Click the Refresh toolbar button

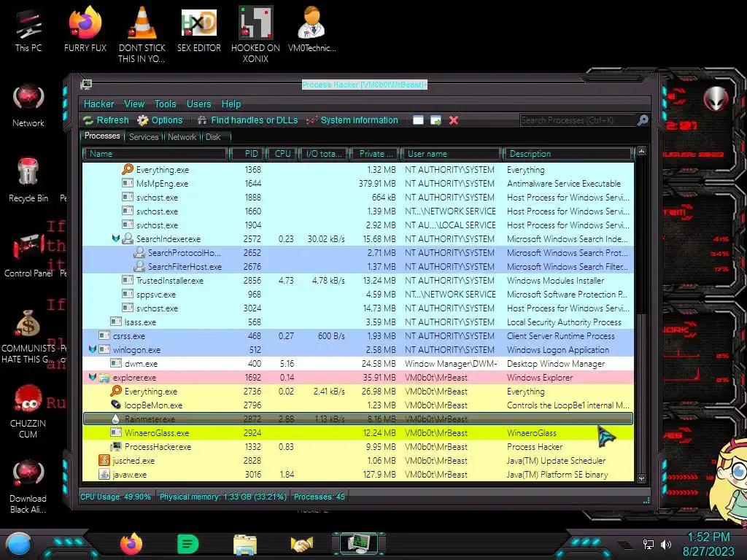pyautogui.click(x=106, y=120)
